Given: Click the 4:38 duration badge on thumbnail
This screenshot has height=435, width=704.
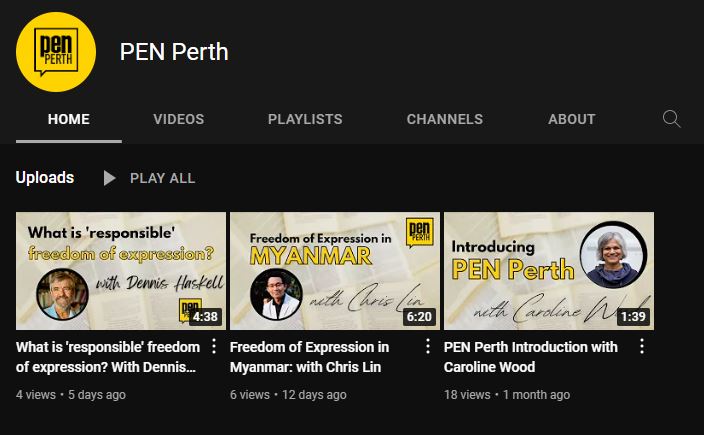Looking at the screenshot, I should 205,316.
